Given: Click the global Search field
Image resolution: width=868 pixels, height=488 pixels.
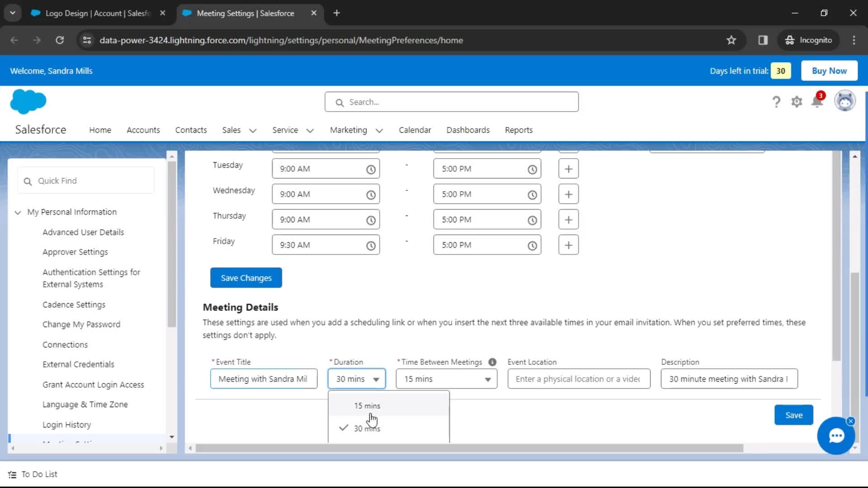Looking at the screenshot, I should point(451,102).
